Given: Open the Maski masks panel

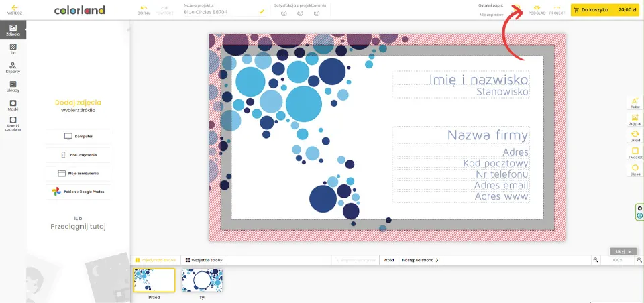Looking at the screenshot, I should click(13, 105).
